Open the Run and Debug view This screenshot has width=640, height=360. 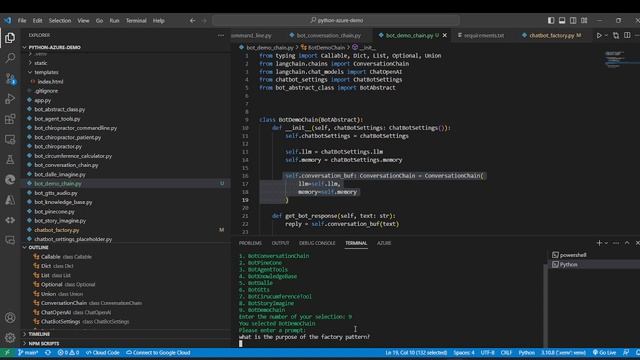tap(10, 98)
